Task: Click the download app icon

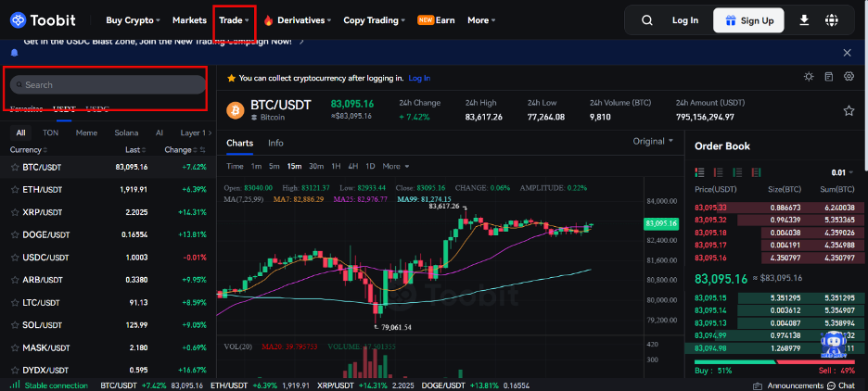Action: coord(803,20)
